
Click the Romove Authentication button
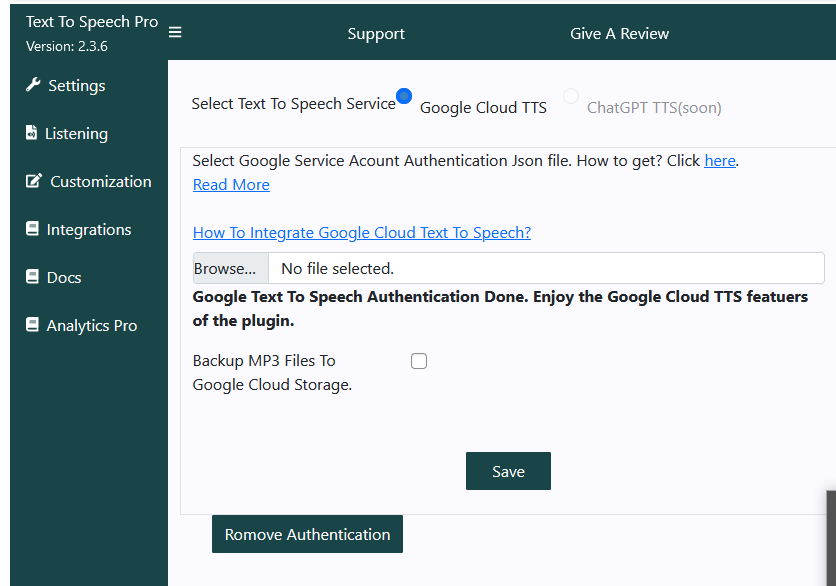point(307,534)
